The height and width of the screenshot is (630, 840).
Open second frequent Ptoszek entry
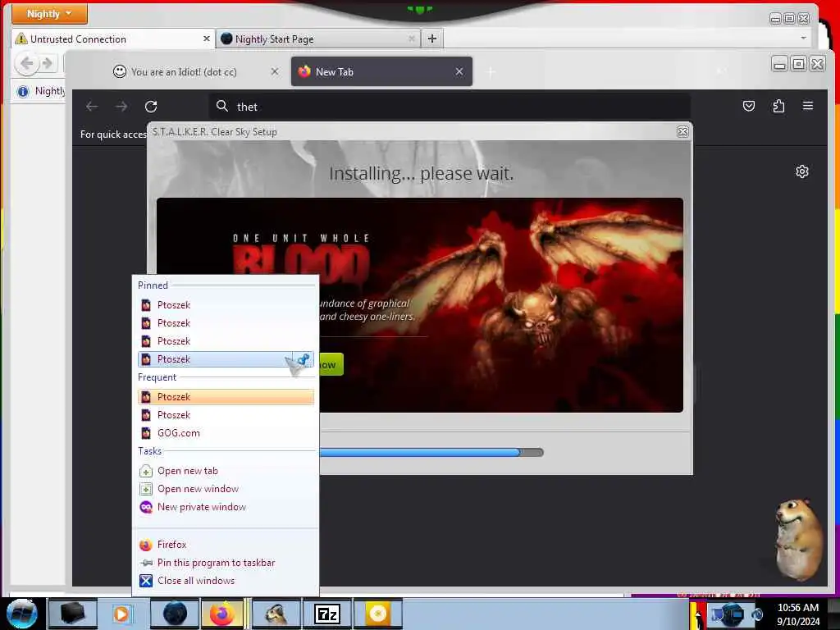click(x=226, y=415)
